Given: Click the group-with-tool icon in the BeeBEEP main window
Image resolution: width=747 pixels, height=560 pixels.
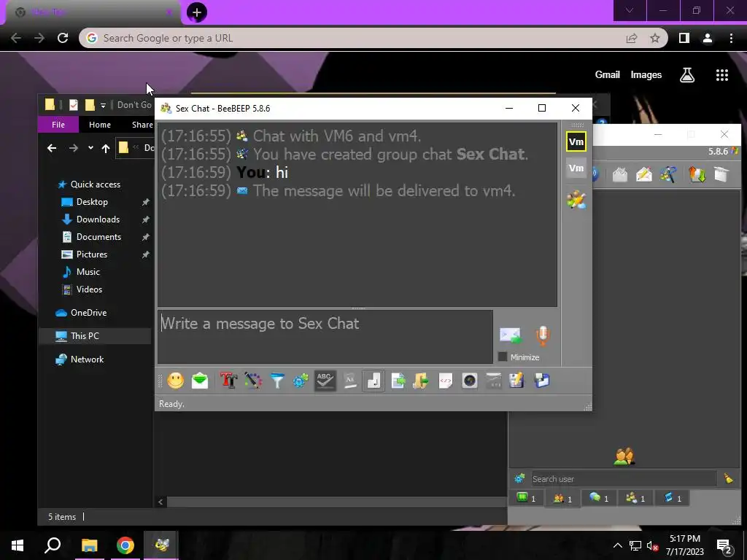Looking at the screenshot, I should [668, 174].
